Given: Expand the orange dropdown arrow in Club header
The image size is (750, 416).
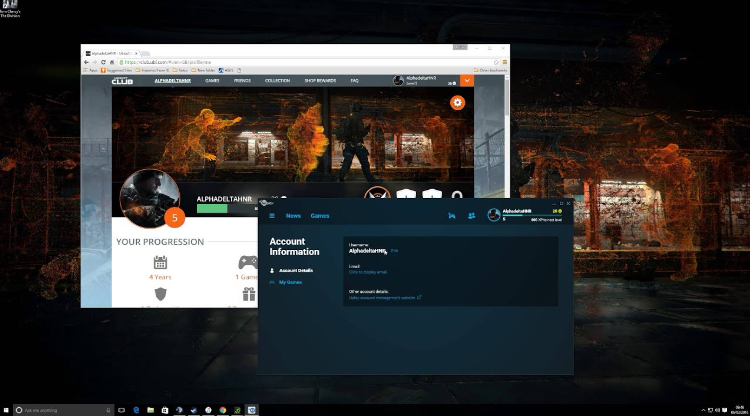Looking at the screenshot, I should coord(467,81).
